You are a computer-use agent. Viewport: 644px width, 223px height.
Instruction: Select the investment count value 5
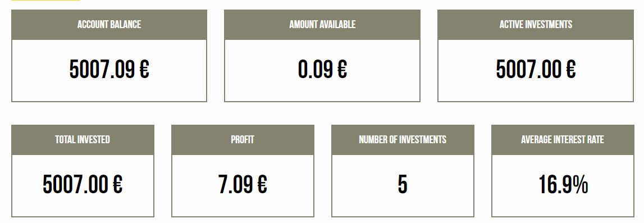click(x=403, y=184)
